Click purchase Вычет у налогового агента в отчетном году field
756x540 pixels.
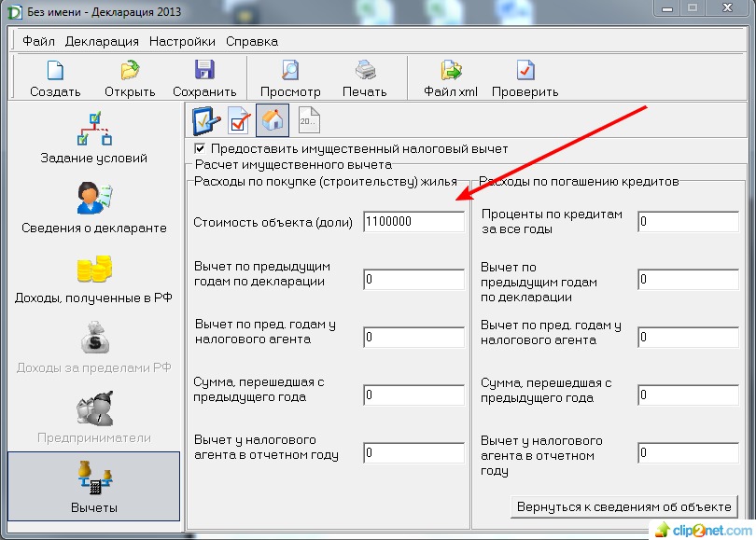click(413, 453)
